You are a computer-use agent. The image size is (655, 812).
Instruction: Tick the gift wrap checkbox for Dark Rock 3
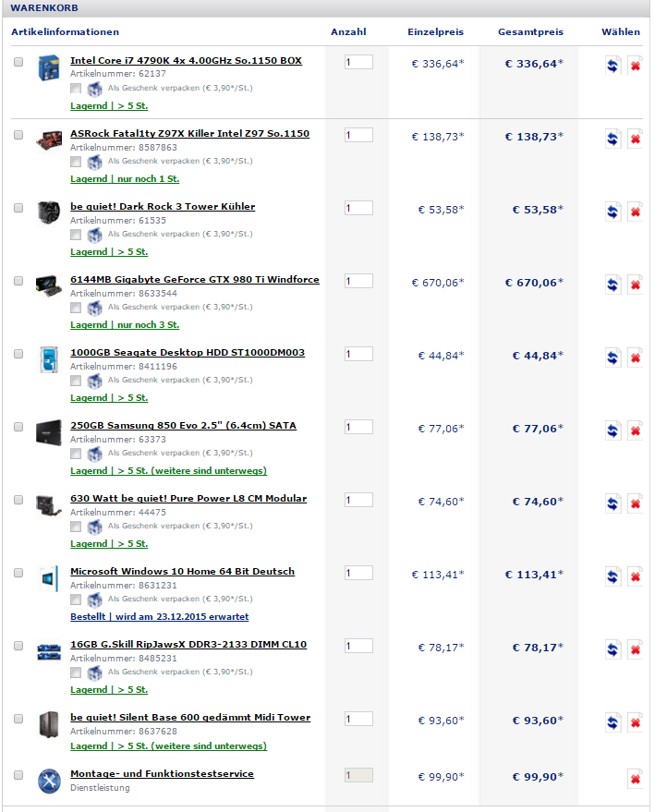tap(76, 235)
